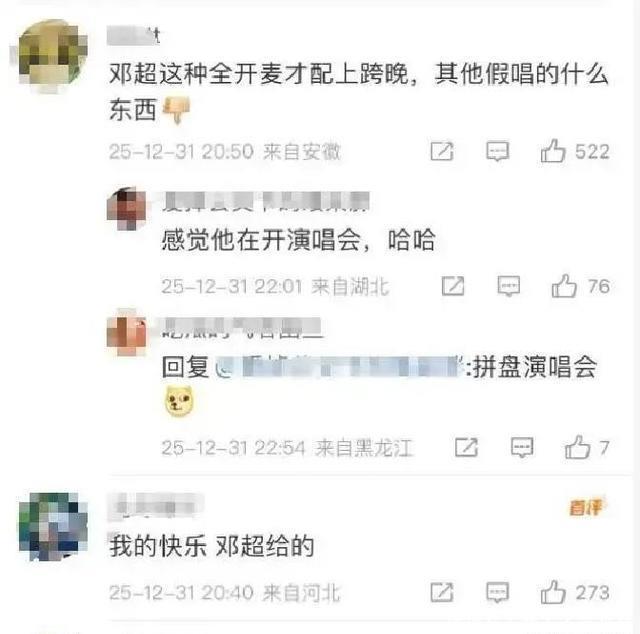This screenshot has height=634, width=640.
Task: Share the reply from 黑龙江
Action: pos(466,447)
